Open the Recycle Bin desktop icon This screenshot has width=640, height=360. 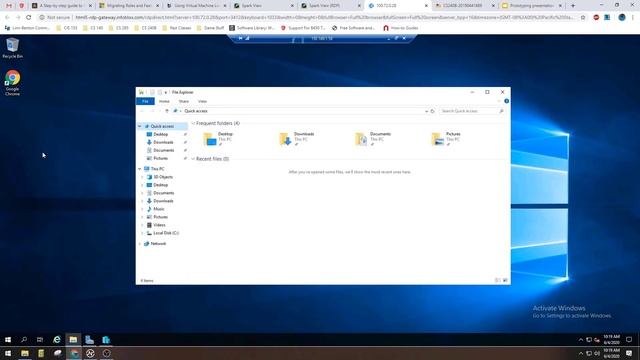click(12, 48)
